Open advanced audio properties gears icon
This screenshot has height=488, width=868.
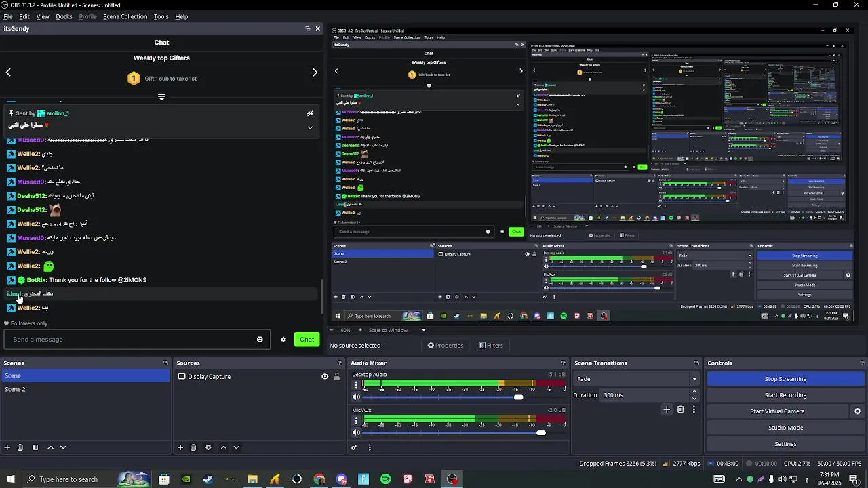click(354, 447)
